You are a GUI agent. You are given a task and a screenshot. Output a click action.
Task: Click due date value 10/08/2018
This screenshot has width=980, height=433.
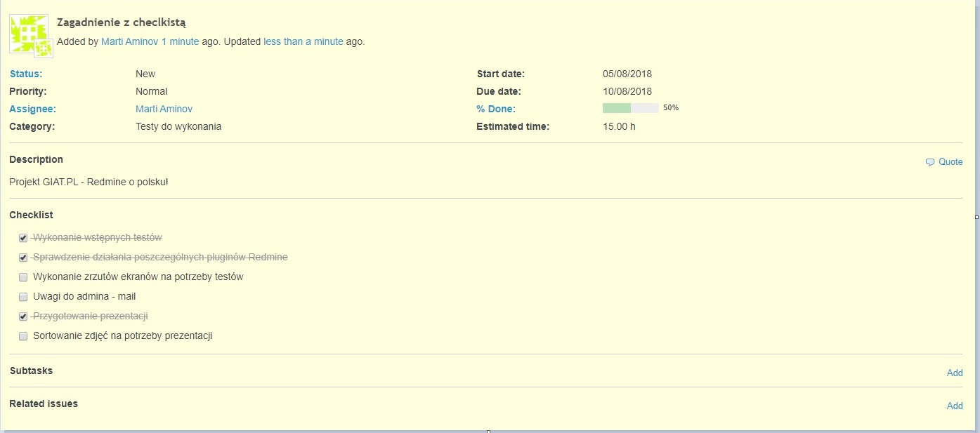[627, 91]
